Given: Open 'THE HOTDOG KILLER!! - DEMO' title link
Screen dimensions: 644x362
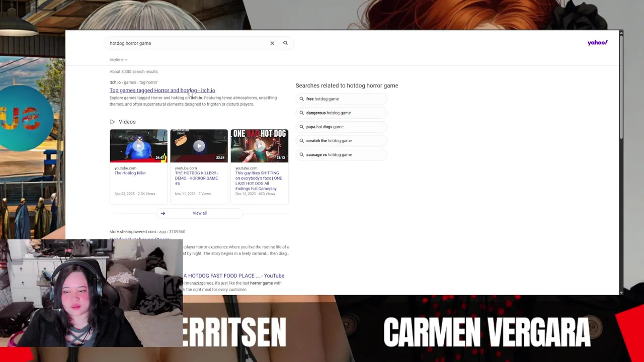Looking at the screenshot, I should point(196,178).
